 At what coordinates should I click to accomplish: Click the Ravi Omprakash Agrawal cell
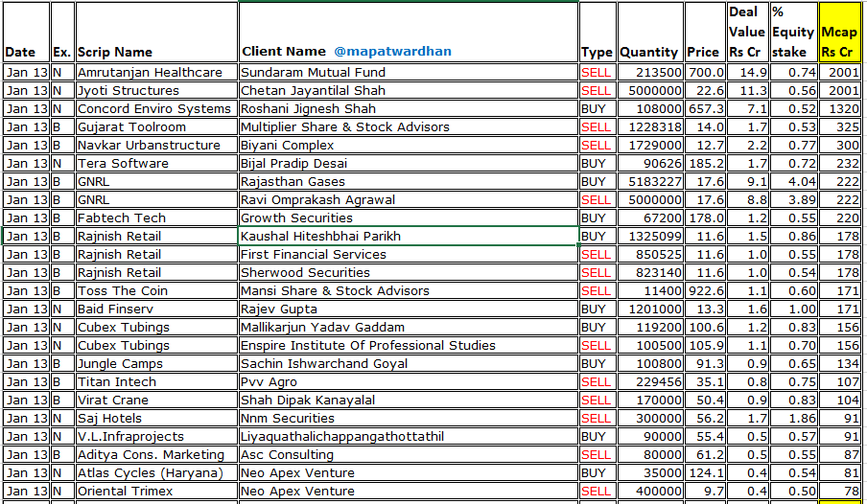click(x=408, y=200)
